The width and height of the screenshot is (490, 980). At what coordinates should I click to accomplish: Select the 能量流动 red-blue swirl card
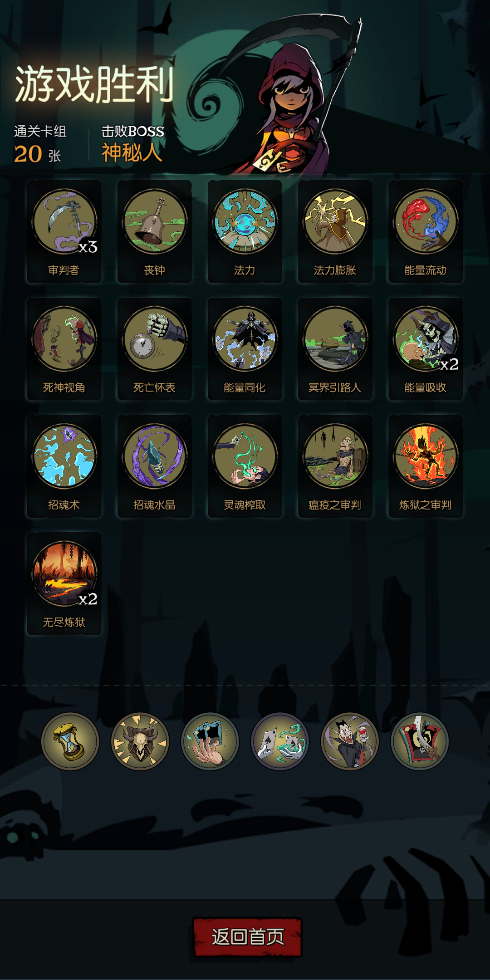[426, 232]
